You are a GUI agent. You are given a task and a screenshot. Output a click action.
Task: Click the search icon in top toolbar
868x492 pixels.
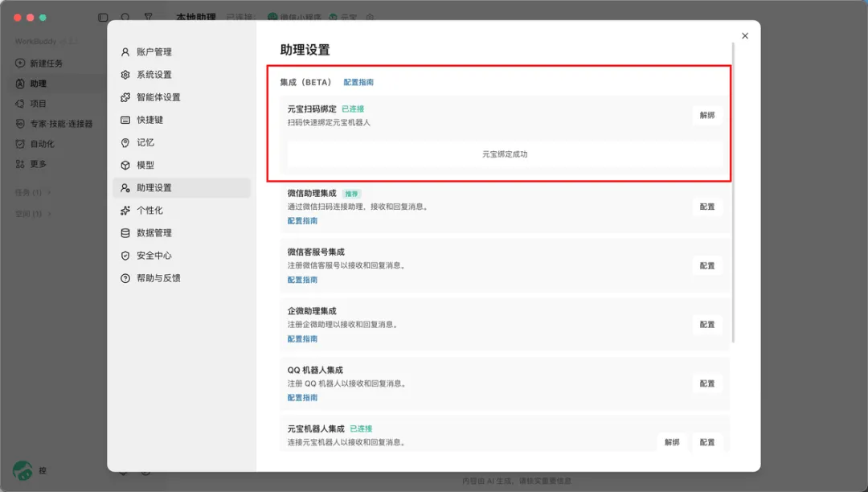coord(125,17)
